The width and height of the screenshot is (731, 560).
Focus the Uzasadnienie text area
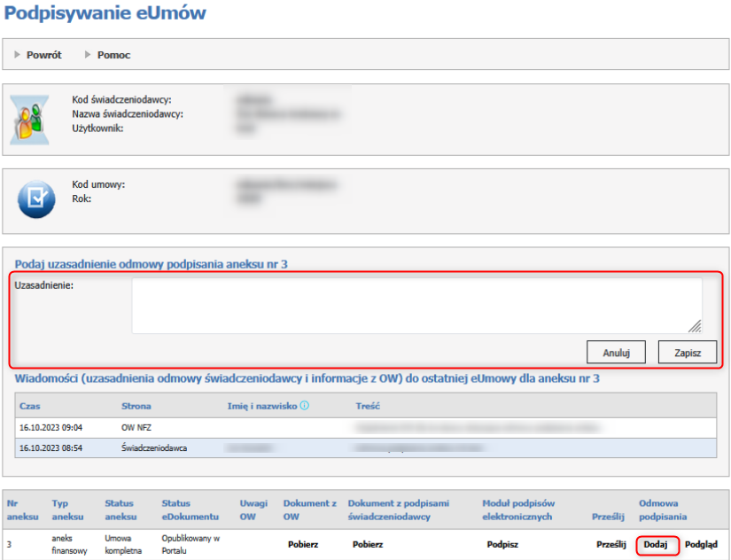(416, 306)
